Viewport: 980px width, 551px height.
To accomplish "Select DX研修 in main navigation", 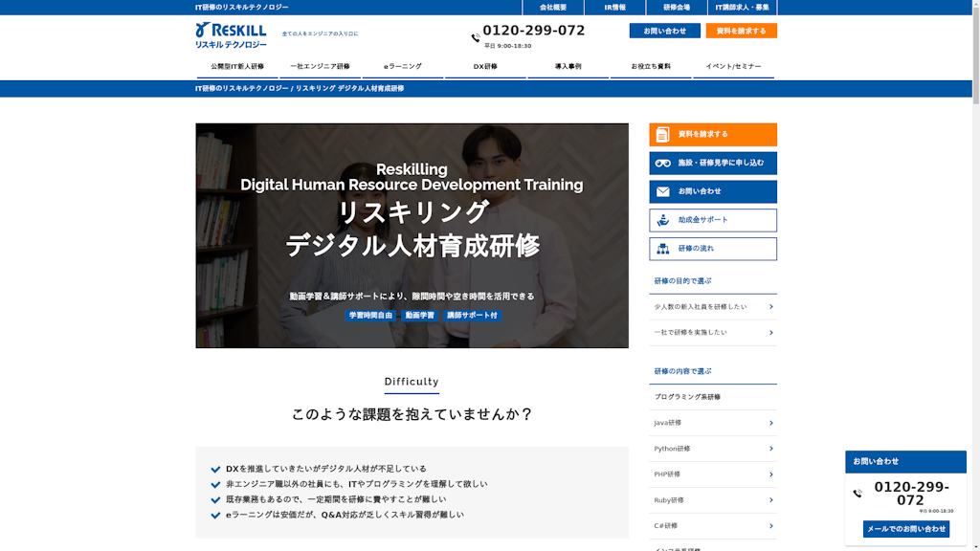I will [x=485, y=67].
